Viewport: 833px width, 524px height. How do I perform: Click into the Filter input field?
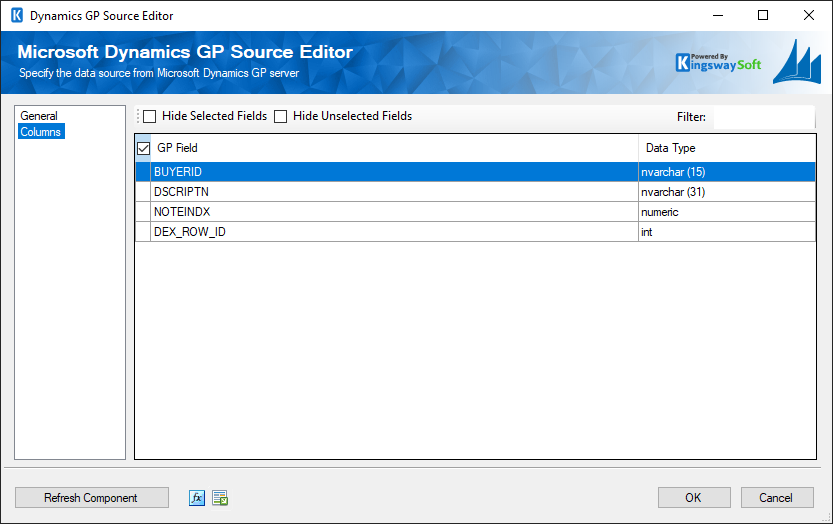coord(763,117)
